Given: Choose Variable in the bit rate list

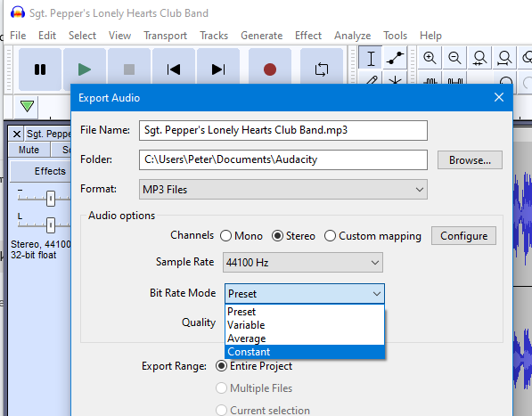Looking at the screenshot, I should 305,325.
